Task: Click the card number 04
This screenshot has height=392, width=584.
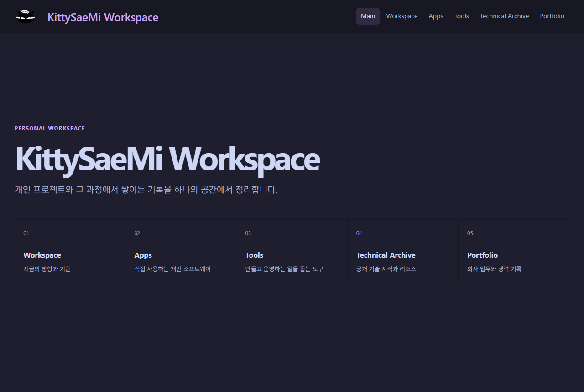Action: tap(359, 233)
